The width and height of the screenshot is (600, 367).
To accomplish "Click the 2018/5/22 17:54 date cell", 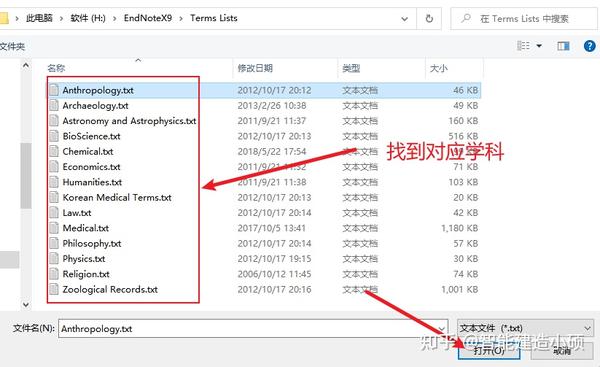I will click(272, 152).
